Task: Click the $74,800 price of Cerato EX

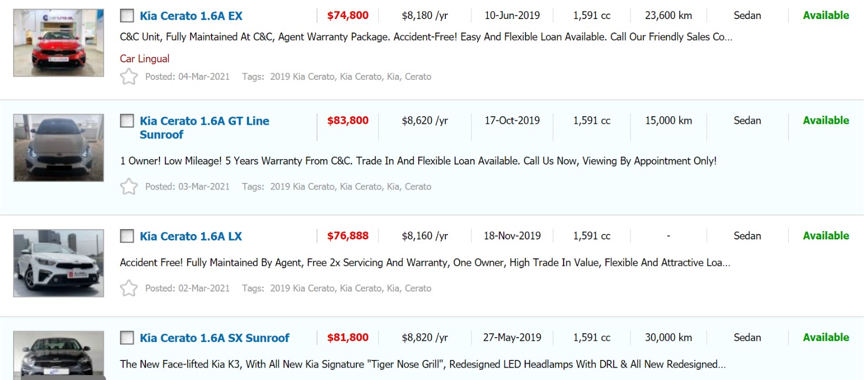Action: pos(348,15)
